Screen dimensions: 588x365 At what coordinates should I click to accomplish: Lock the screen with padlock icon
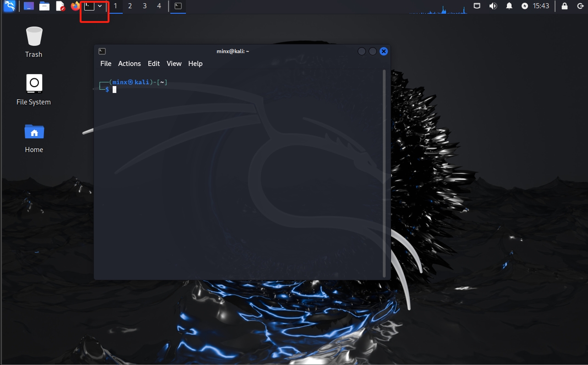coord(565,6)
